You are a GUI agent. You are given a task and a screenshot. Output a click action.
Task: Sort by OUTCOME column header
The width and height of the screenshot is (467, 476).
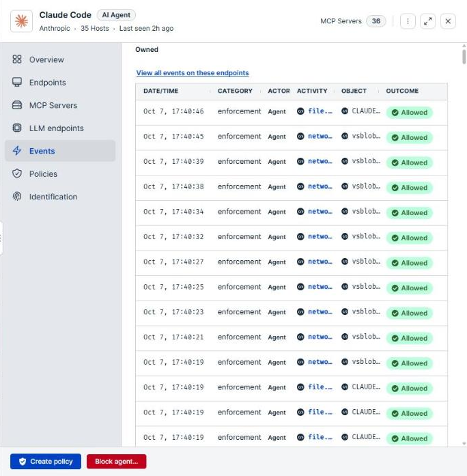click(x=402, y=91)
